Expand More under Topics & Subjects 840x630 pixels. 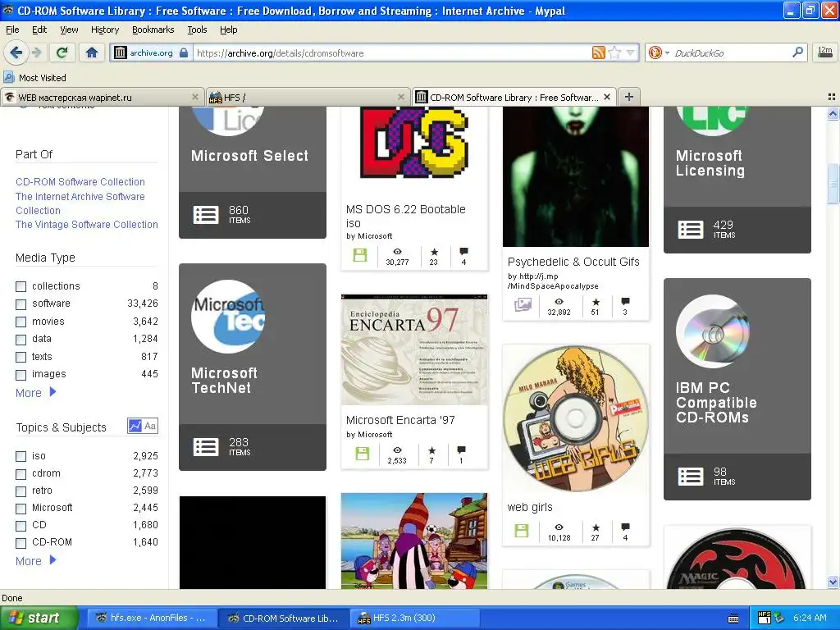coord(35,561)
